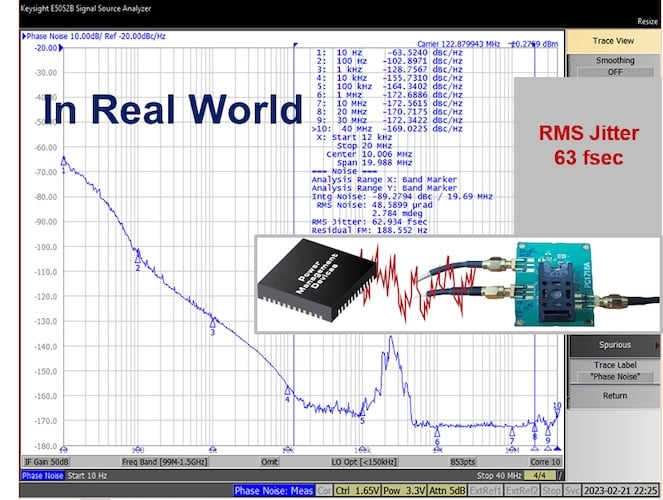Click the Carrier 122.879943 MHz readout
This screenshot has width=663, height=500.
[x=458, y=44]
